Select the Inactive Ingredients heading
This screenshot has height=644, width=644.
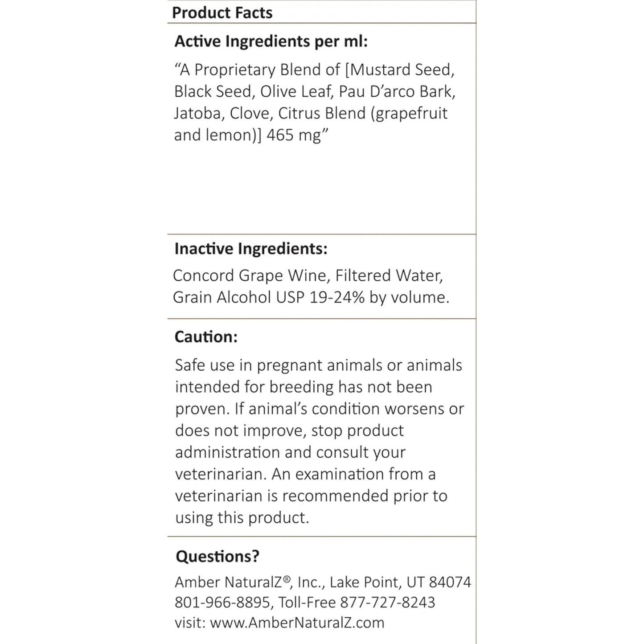pyautogui.click(x=251, y=249)
